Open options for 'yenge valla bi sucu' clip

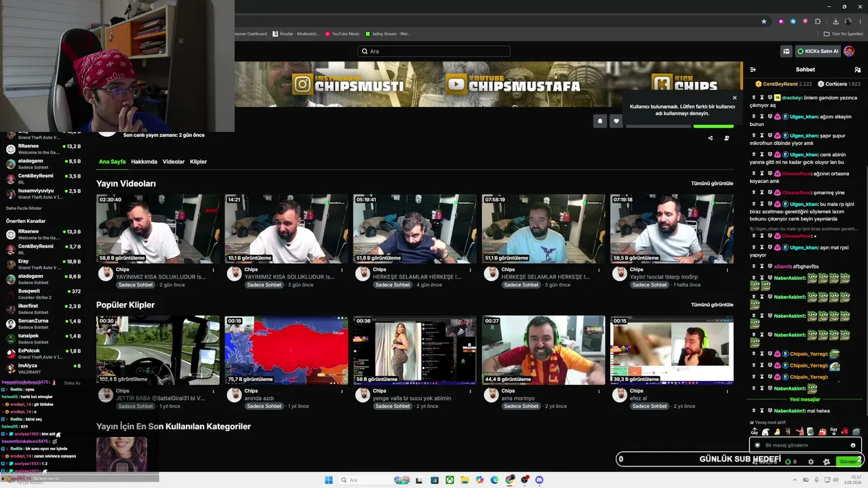(471, 391)
